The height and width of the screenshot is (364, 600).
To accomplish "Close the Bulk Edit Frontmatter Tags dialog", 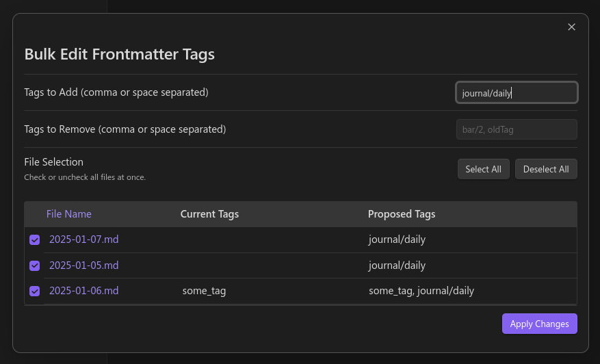I will pyautogui.click(x=572, y=27).
